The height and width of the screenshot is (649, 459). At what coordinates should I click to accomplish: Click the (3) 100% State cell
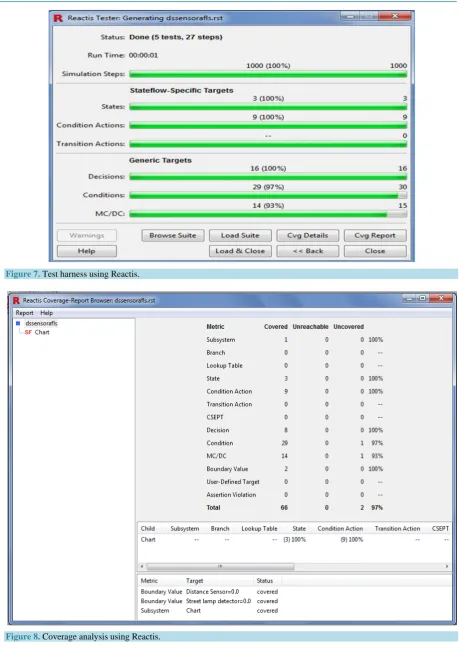click(x=294, y=540)
